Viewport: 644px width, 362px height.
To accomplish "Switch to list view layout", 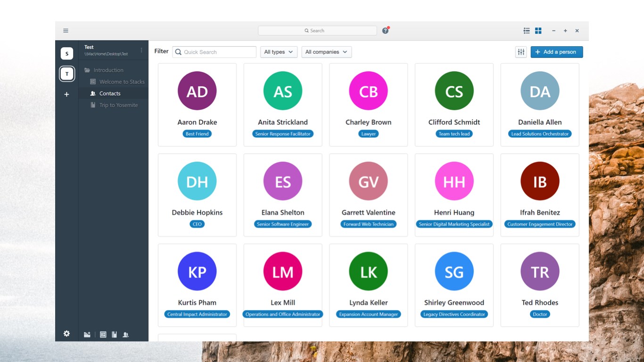I will (x=527, y=31).
